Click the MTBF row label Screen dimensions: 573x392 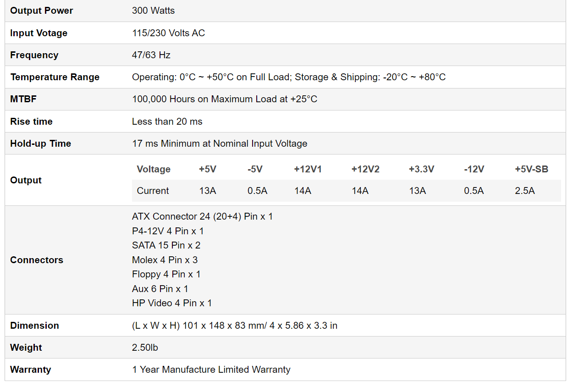(x=23, y=99)
